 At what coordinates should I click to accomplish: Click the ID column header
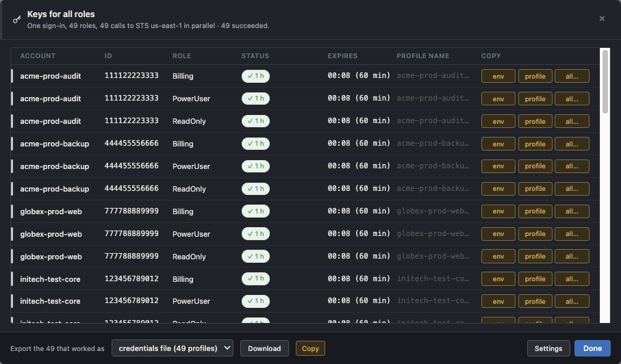tap(108, 56)
